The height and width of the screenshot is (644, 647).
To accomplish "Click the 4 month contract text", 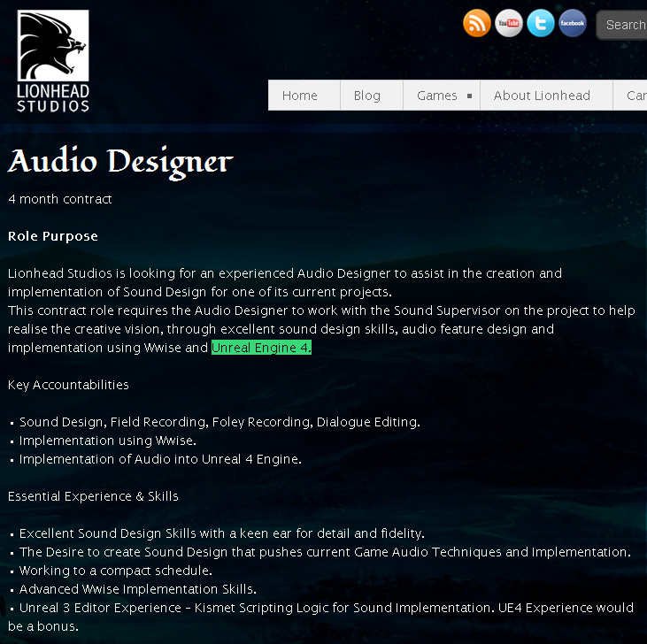I will (x=60, y=199).
